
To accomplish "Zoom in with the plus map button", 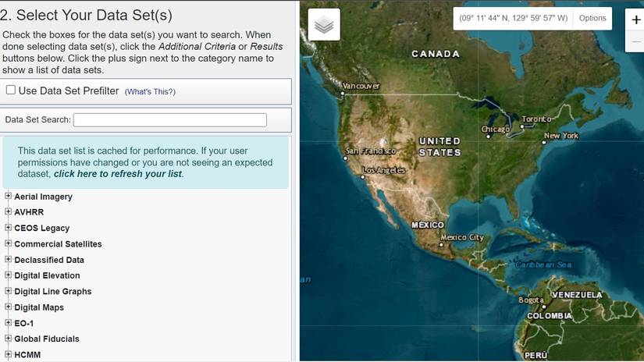I will 635,20.
